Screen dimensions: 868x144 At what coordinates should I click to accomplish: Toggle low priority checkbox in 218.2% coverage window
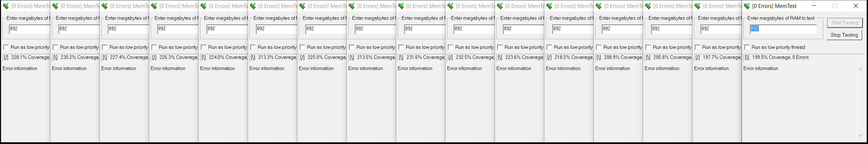(549, 47)
